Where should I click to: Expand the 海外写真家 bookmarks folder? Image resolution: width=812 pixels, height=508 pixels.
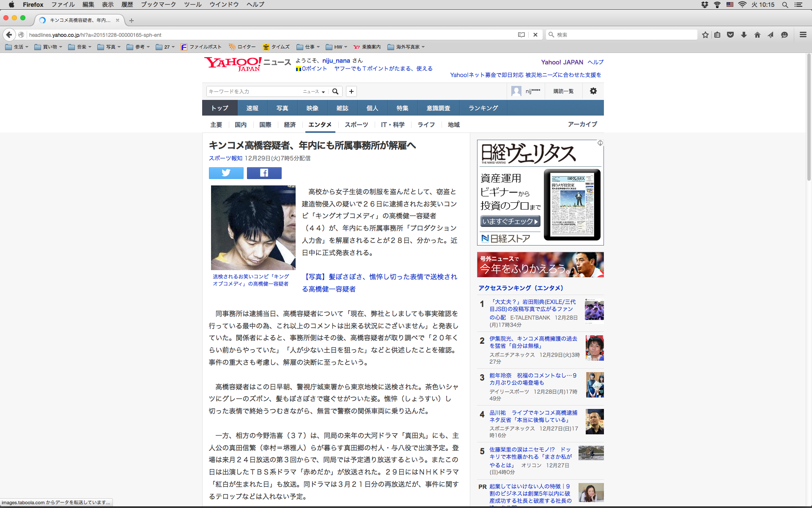point(406,47)
